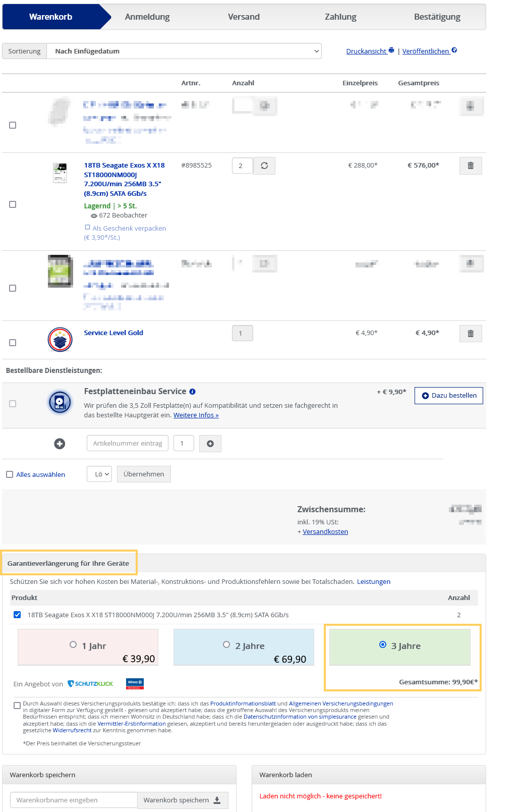Screen dimensions: 523x812
Task: Select the 3 Jahre warranty option
Action: pos(383,644)
